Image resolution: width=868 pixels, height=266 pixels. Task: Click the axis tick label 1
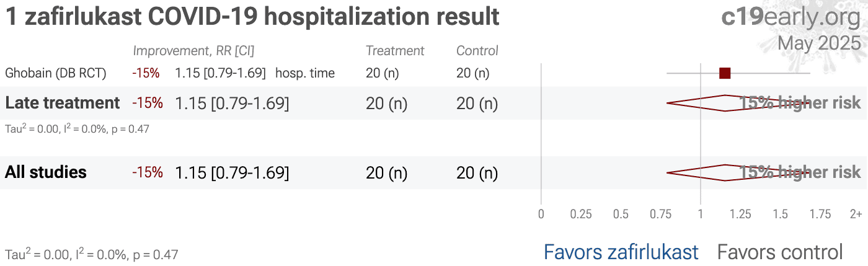pos(701,214)
